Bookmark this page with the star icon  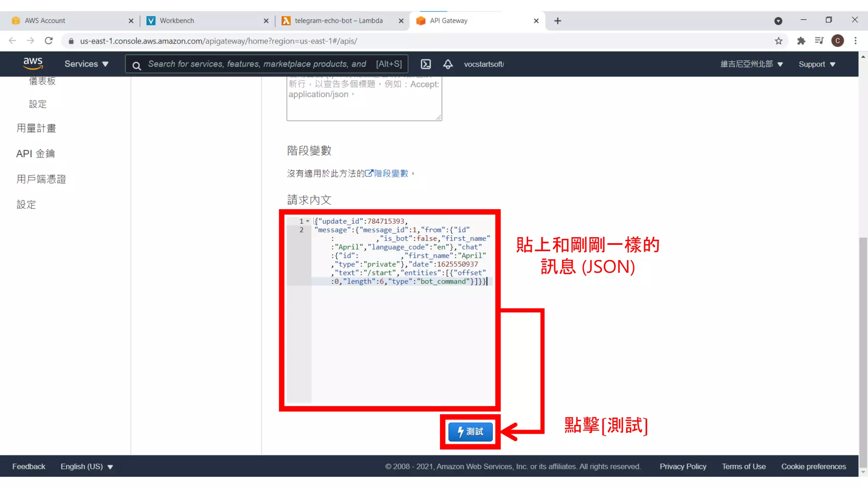tap(778, 41)
